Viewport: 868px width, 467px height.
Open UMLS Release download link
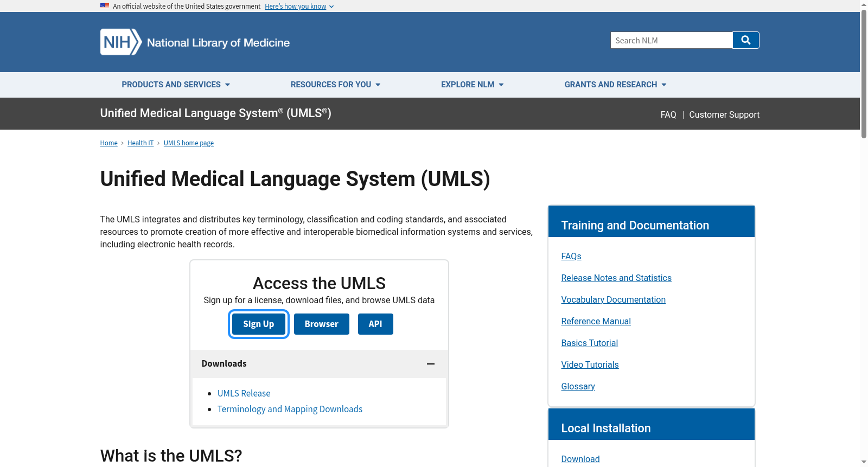[x=244, y=393]
